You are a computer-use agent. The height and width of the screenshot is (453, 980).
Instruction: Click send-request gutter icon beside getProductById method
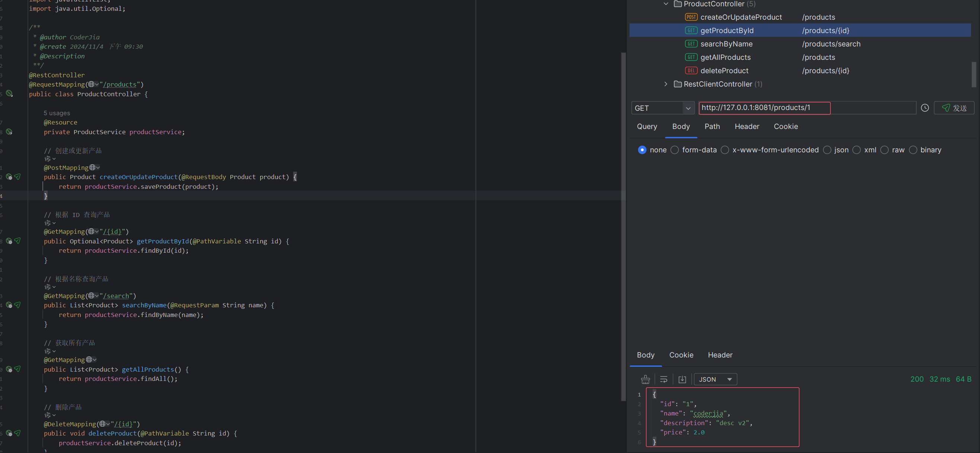(17, 241)
